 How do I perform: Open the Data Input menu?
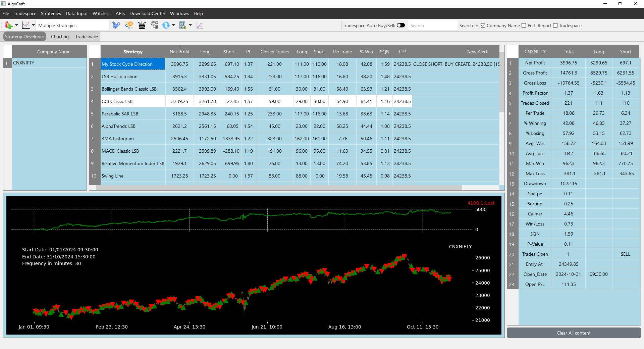[77, 13]
